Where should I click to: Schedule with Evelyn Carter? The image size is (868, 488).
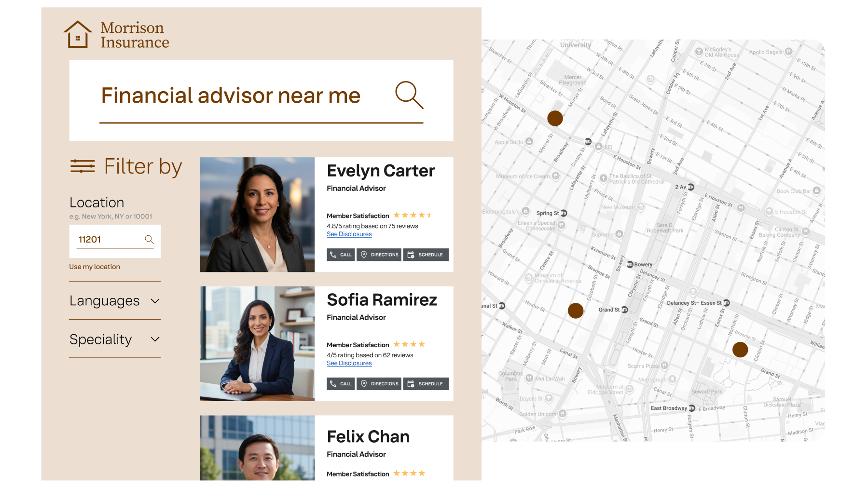pos(426,255)
